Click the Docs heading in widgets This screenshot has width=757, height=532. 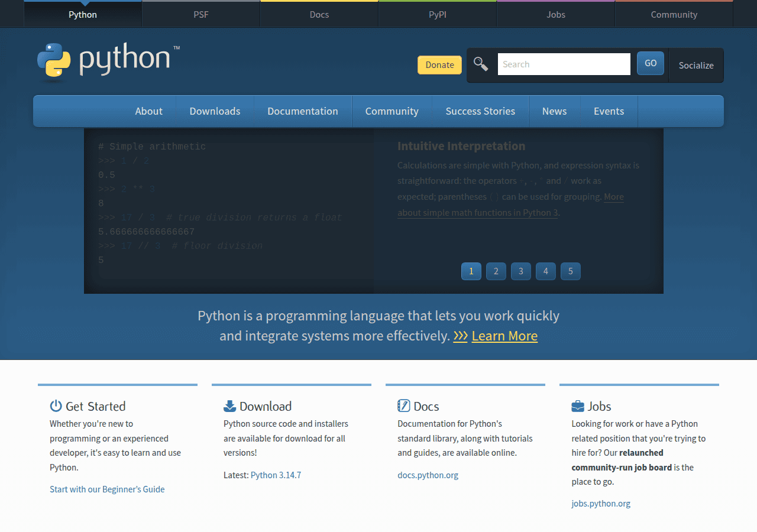pos(426,406)
